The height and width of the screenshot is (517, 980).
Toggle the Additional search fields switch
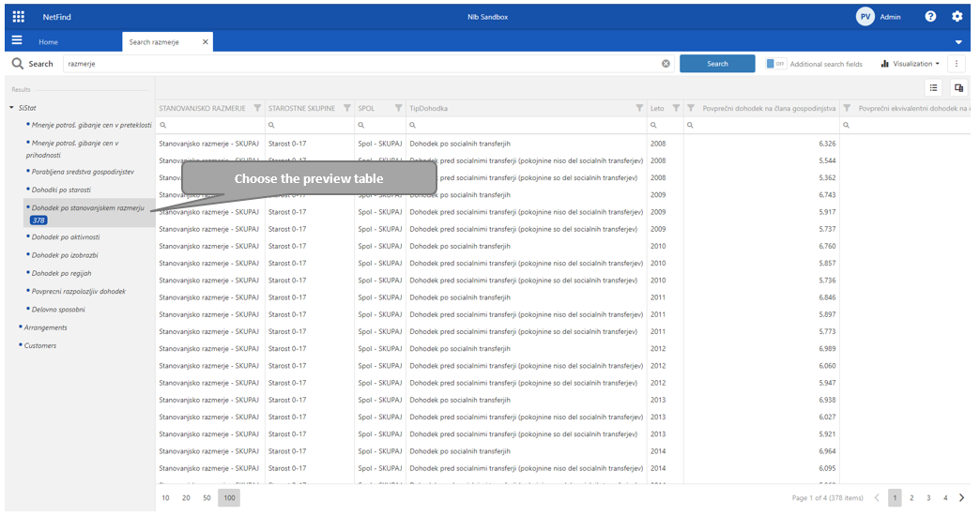tap(775, 64)
